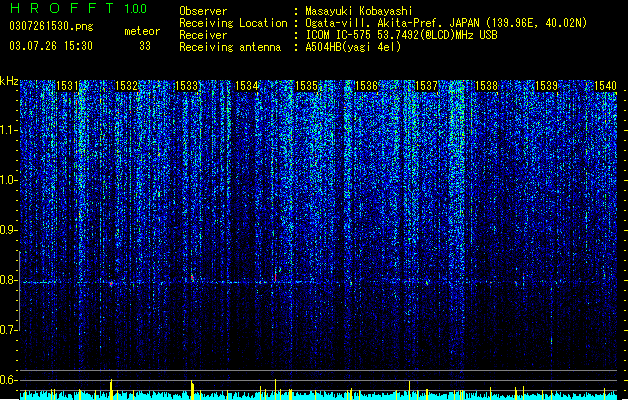Click the HROFFT 1.00 title text
The image size is (629, 400).
pyautogui.click(x=78, y=8)
